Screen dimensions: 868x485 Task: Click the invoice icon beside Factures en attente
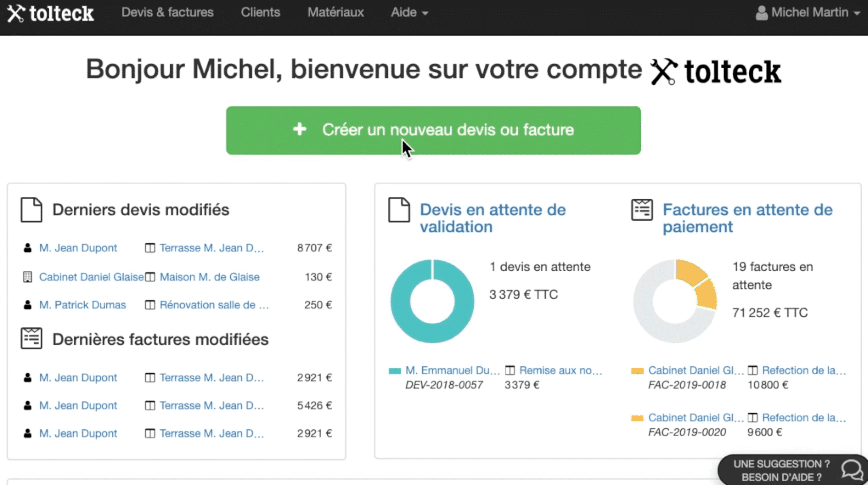[642, 210]
